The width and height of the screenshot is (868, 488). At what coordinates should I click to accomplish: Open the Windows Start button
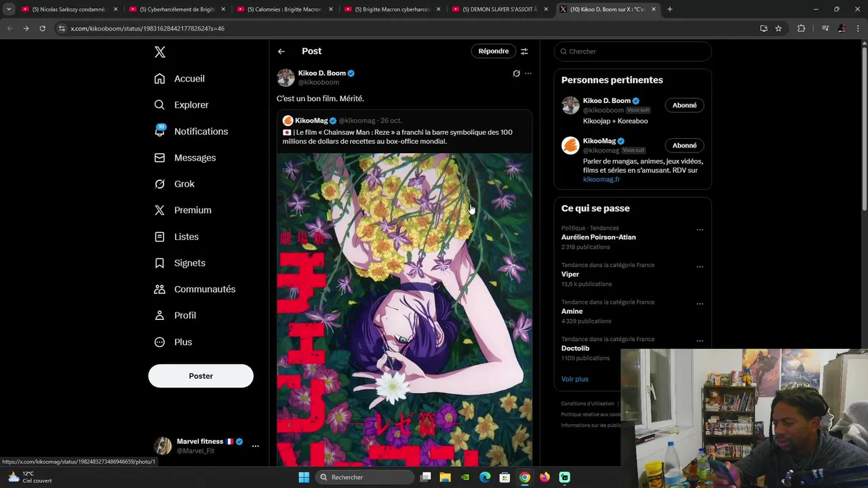tap(304, 477)
